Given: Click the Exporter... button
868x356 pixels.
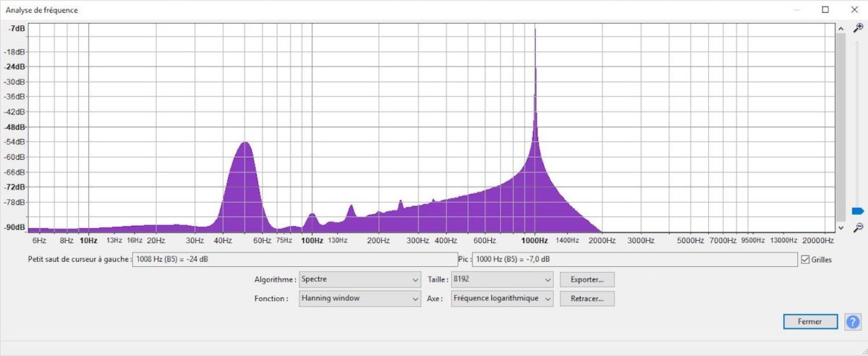Looking at the screenshot, I should 587,279.
